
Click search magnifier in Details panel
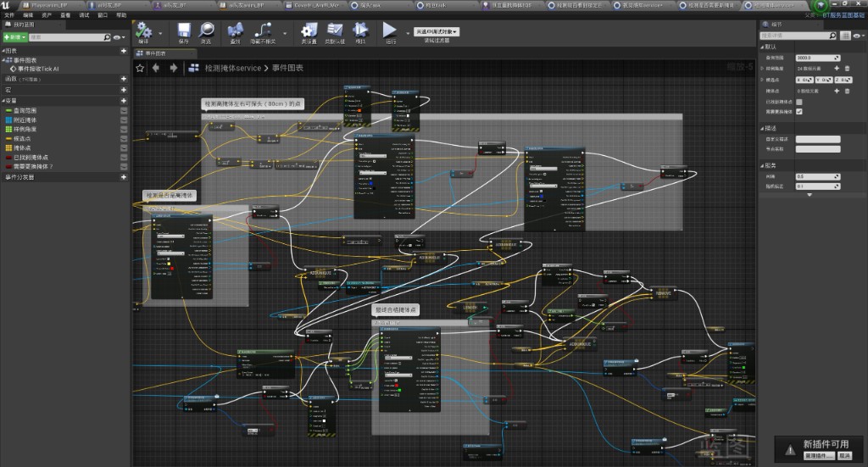tap(832, 36)
